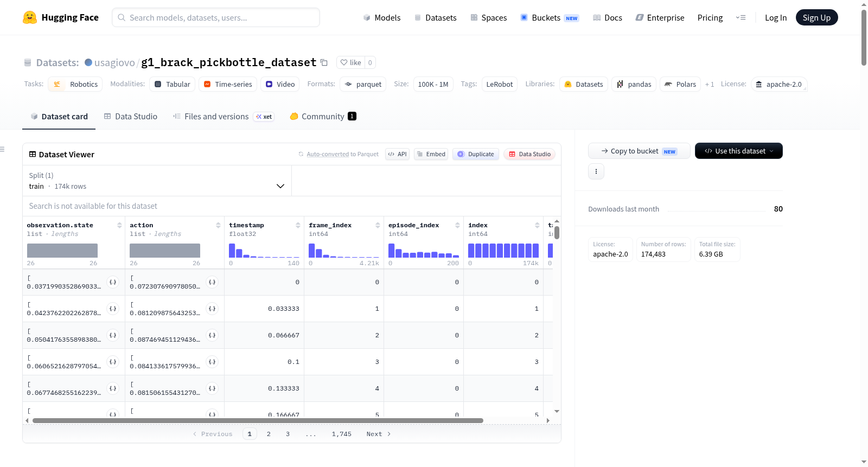The width and height of the screenshot is (868, 467).
Task: Filter by Tabular modality tag
Action: (173, 84)
